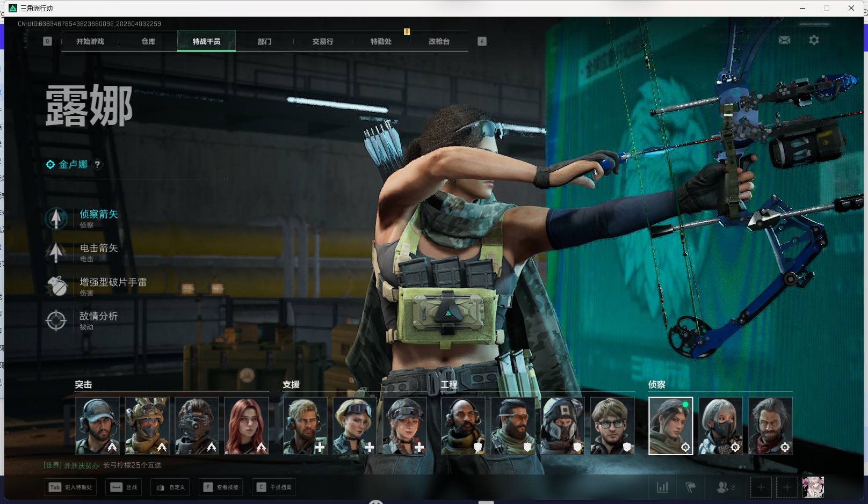
Task: Select the 特战干员 tab
Action: pyautogui.click(x=206, y=41)
